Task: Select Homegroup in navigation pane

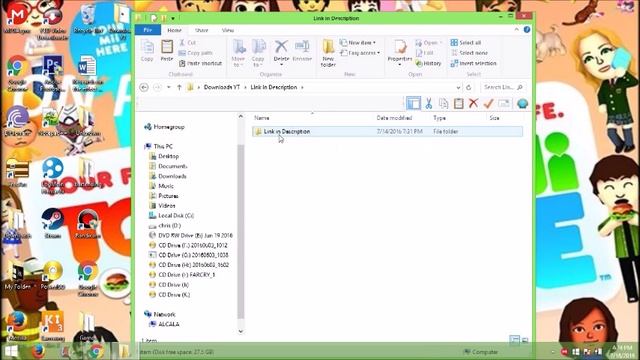Action: coord(164,127)
